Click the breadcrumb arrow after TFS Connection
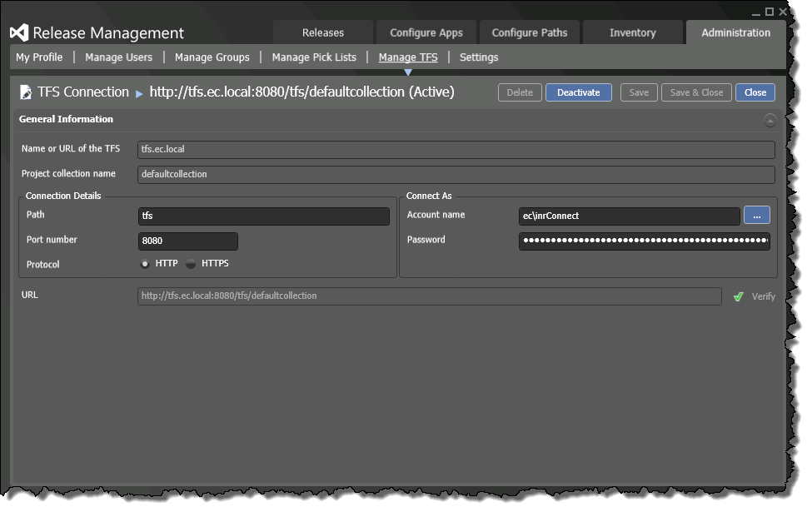Image resolution: width=812 pixels, height=512 pixels. point(139,93)
